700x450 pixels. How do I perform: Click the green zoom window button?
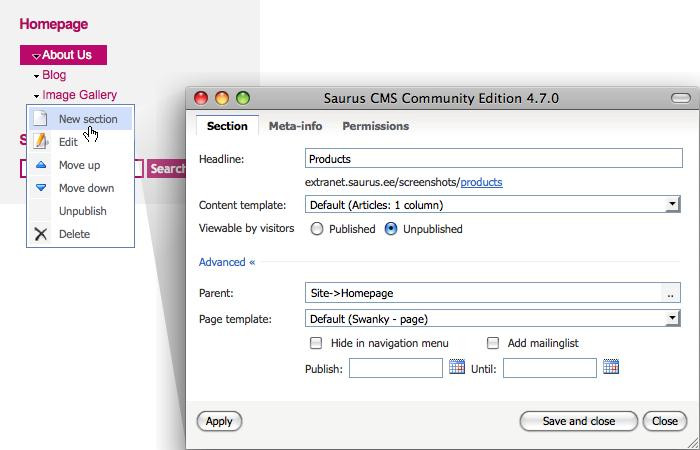coord(243,98)
